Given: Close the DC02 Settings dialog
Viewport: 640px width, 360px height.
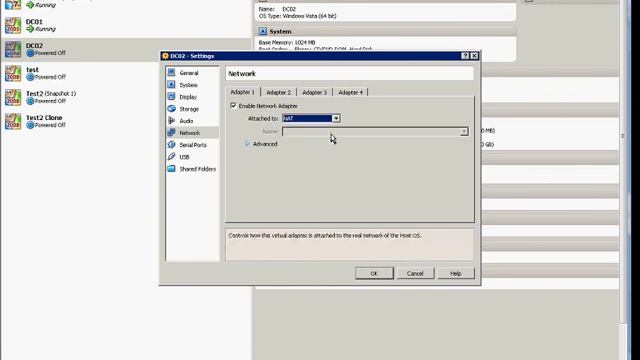Looking at the screenshot, I should coord(474,56).
